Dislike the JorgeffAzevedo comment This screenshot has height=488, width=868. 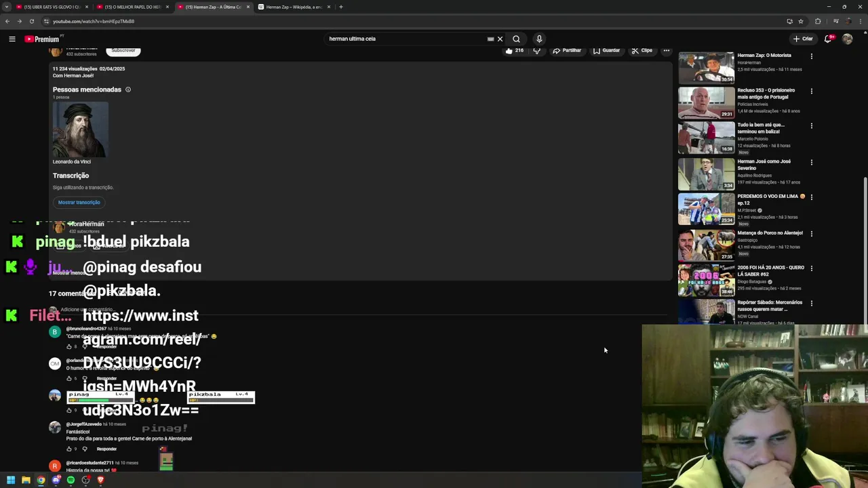pyautogui.click(x=85, y=449)
